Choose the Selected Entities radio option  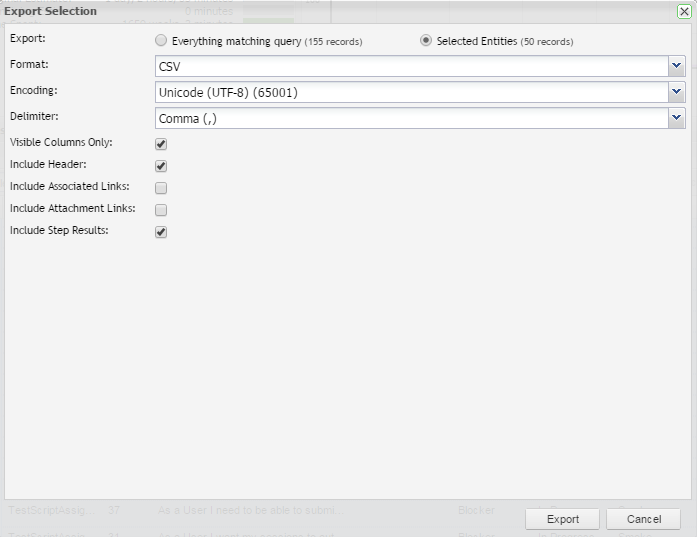click(x=426, y=41)
